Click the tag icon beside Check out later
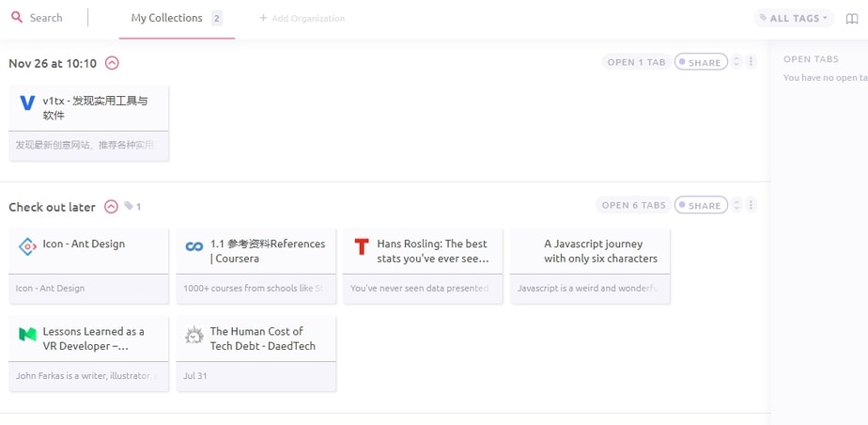868x425 pixels. 129,207
